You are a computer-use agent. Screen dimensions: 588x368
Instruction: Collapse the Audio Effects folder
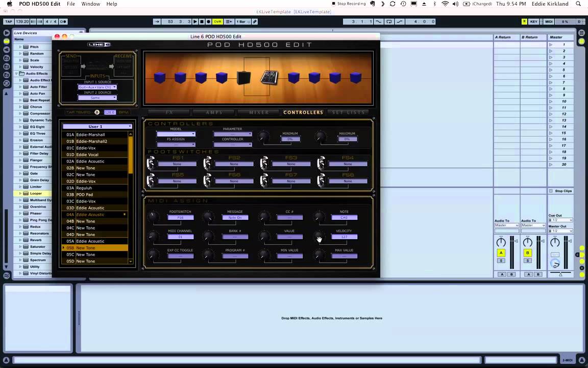(16, 74)
